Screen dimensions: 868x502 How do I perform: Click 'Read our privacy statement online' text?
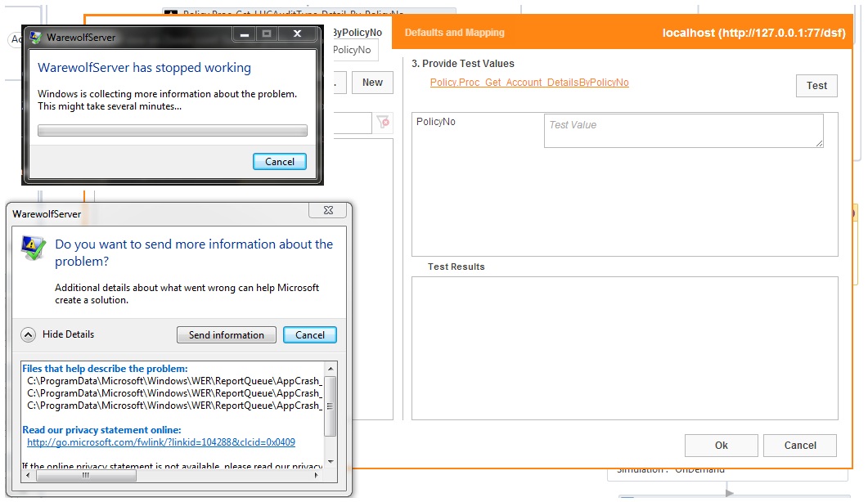pyautogui.click(x=102, y=430)
